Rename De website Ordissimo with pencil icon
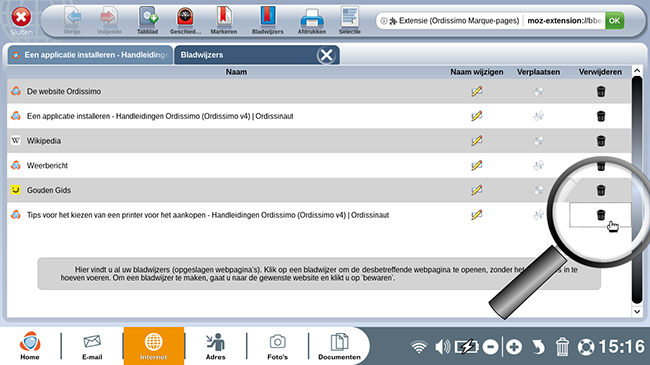Image resolution: width=650 pixels, height=365 pixels. pos(477,91)
